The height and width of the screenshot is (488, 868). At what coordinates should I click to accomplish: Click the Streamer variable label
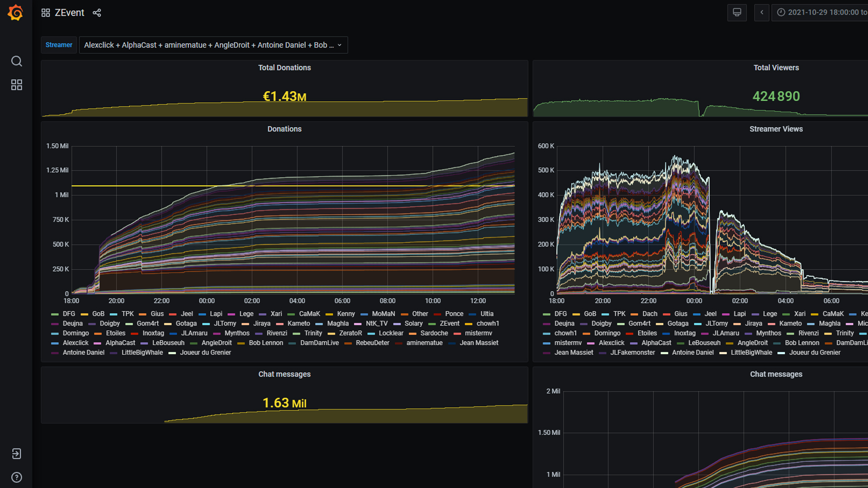(59, 45)
